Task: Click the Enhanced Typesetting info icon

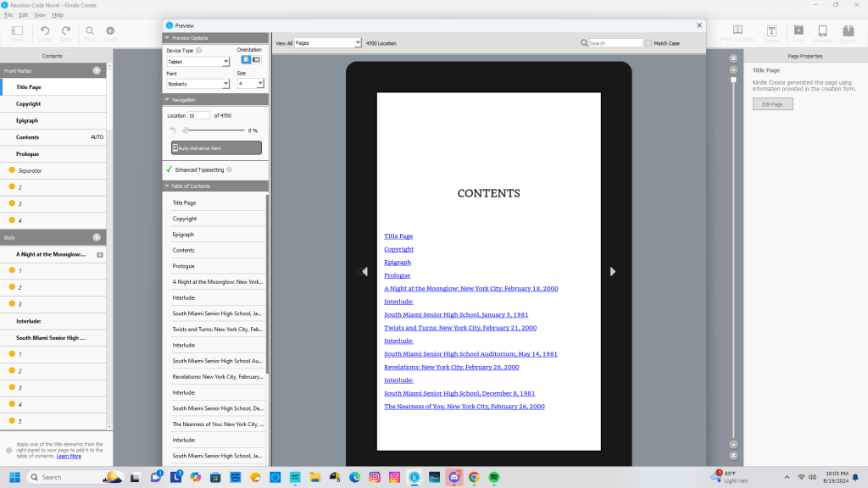Action: point(230,169)
